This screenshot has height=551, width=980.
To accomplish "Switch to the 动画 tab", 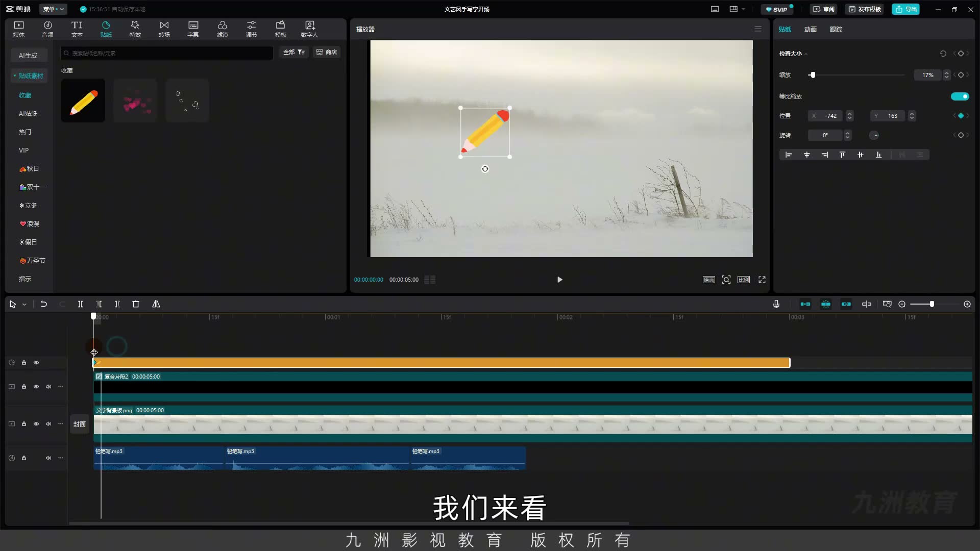I will [810, 30].
